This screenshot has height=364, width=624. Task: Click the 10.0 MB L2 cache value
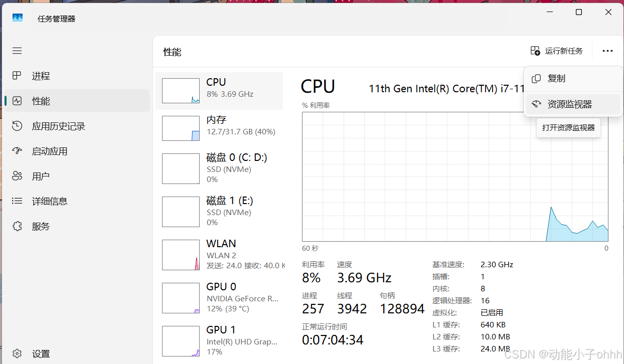click(495, 336)
